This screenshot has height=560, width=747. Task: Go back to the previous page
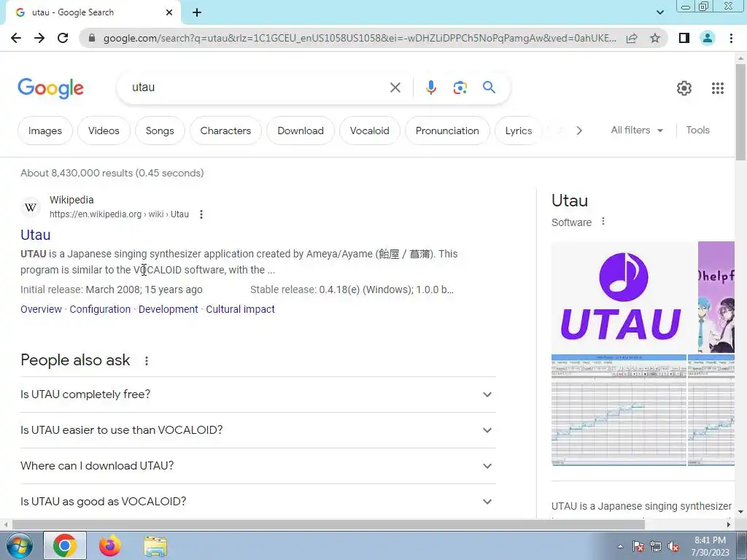(x=16, y=38)
